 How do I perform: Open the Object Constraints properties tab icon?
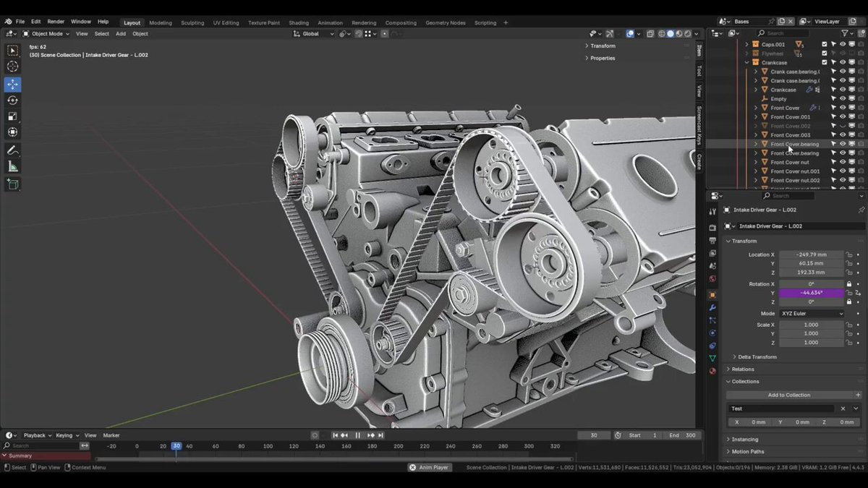[x=712, y=346]
